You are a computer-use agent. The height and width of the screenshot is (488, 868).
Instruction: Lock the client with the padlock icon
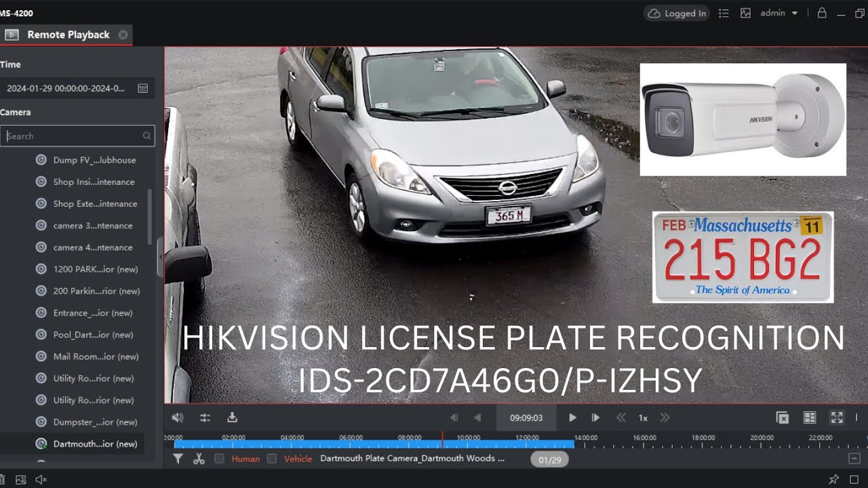pos(822,13)
